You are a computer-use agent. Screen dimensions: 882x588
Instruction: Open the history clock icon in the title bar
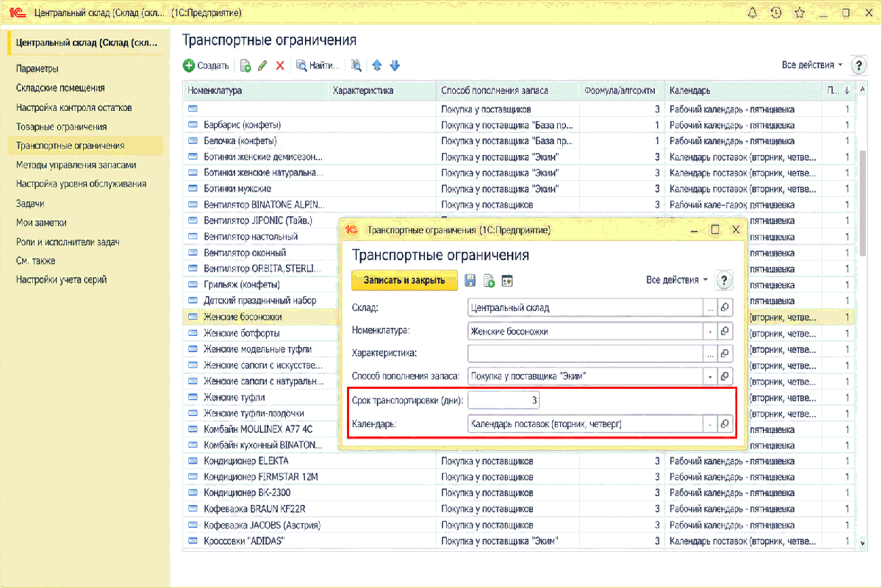pos(775,12)
